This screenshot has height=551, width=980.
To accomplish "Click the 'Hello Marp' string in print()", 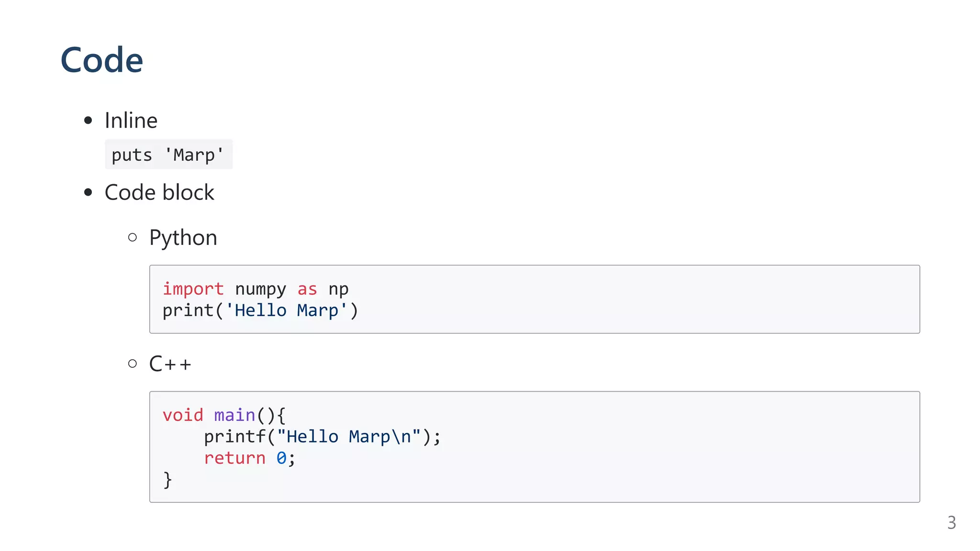I will click(x=286, y=310).
